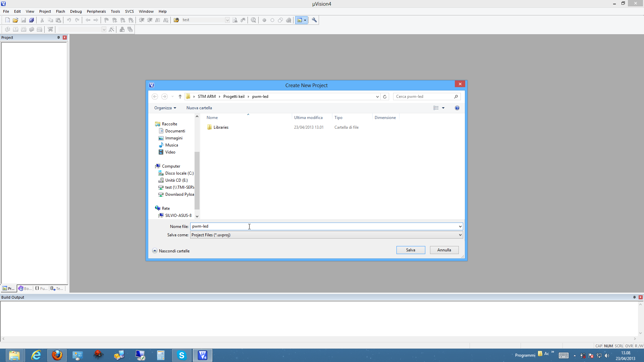This screenshot has height=362, width=644.
Task: Open the view options dropdown arrow
Action: (x=443, y=108)
